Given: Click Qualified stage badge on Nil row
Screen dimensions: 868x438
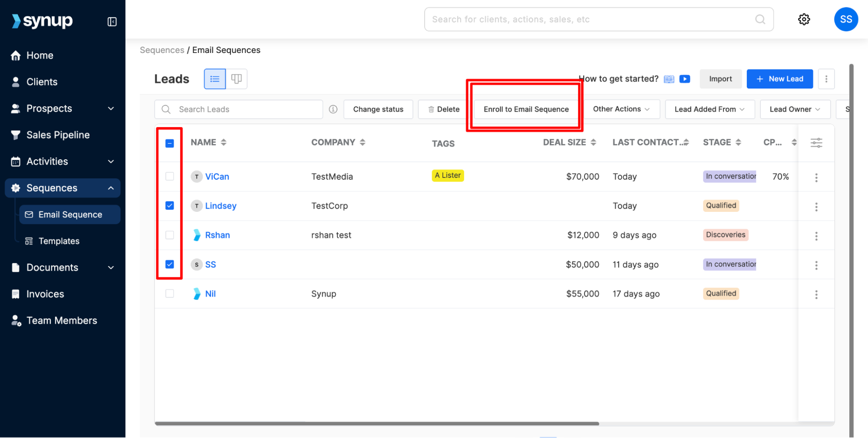Looking at the screenshot, I should point(721,293).
